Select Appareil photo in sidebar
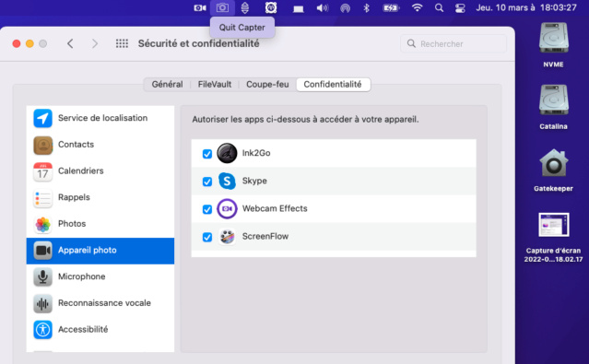Image resolution: width=589 pixels, height=364 pixels. (x=100, y=251)
